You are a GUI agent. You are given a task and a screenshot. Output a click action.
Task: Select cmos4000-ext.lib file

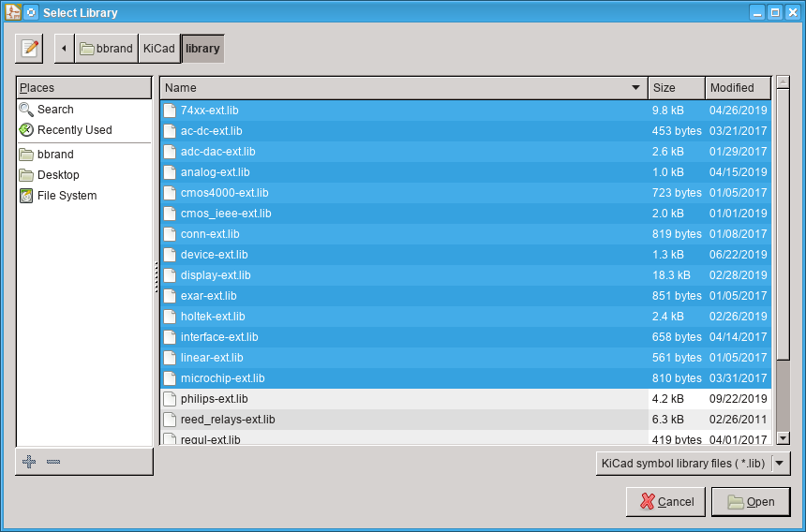(x=466, y=193)
